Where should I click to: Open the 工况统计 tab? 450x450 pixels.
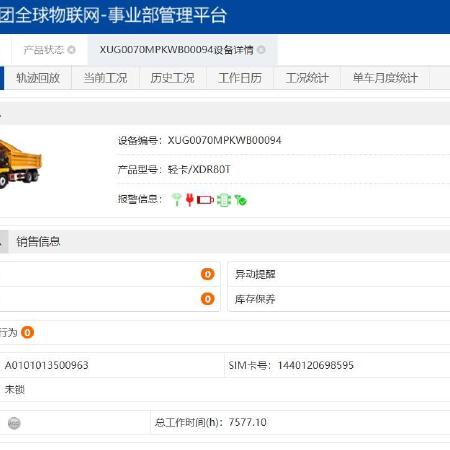[307, 78]
